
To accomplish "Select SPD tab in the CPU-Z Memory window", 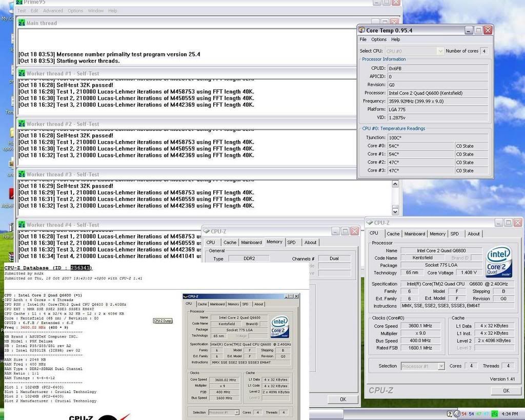I will (291, 243).
